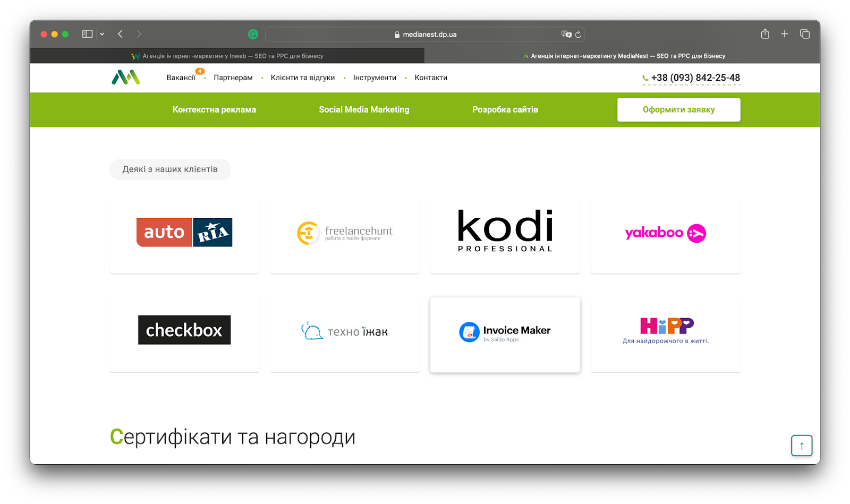Switch to the MediaNest agency tab
Screen dimensions: 850x504
tap(623, 56)
